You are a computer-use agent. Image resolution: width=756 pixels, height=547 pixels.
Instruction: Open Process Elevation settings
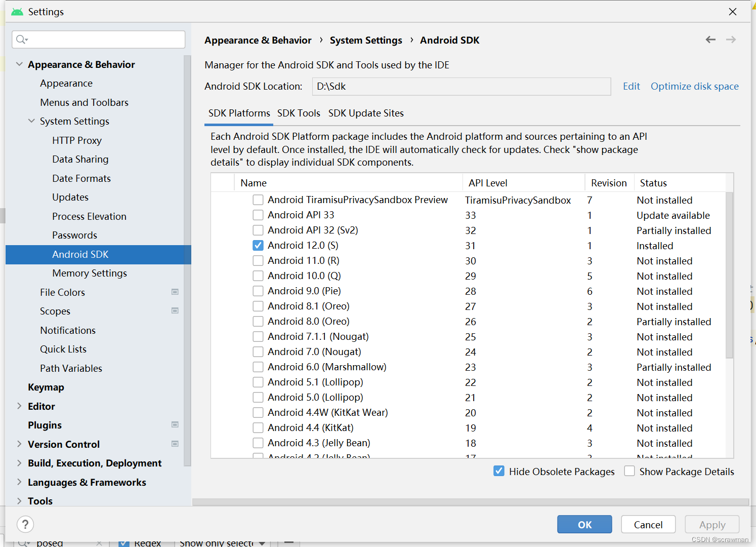(x=89, y=216)
